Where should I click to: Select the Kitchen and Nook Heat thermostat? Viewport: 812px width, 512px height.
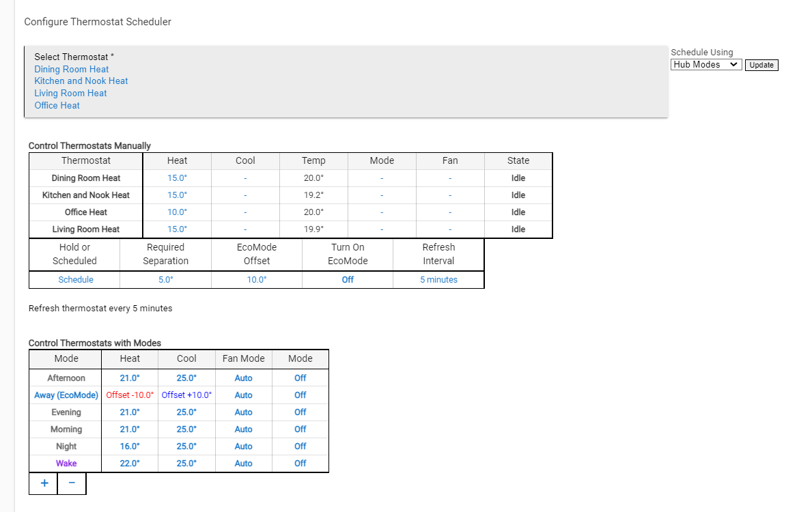[81, 81]
